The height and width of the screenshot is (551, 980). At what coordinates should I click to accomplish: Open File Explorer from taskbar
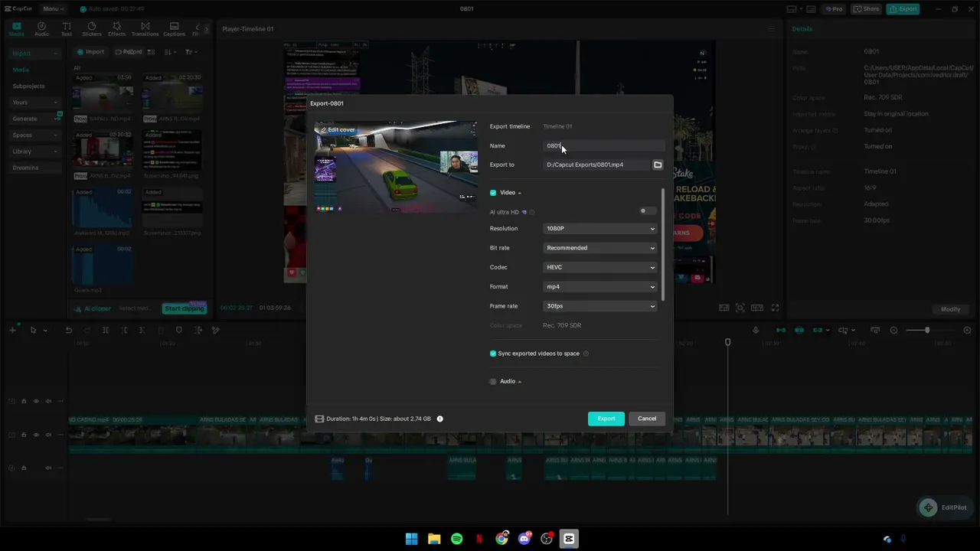[x=434, y=539]
